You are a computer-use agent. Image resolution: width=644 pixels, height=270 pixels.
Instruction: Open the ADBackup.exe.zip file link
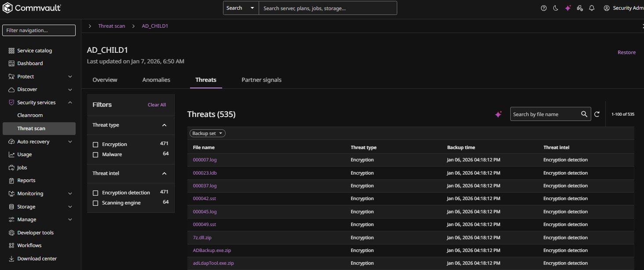(212, 250)
